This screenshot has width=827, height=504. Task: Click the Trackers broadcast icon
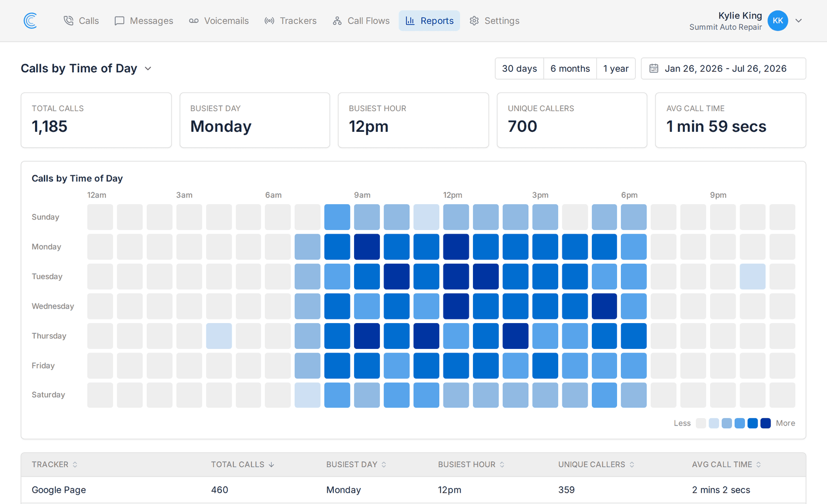coord(269,21)
